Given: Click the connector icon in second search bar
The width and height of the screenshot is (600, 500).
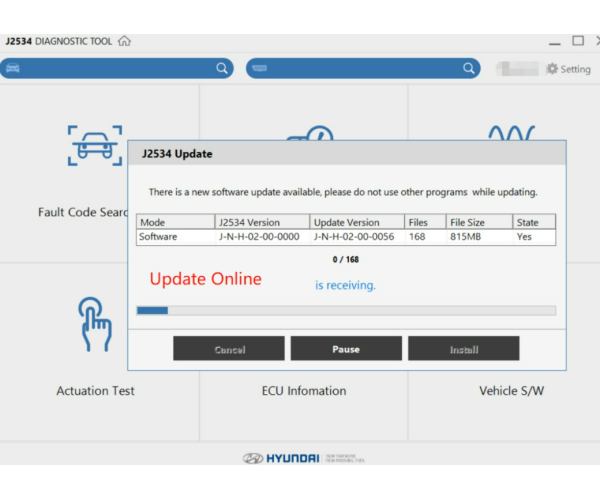Looking at the screenshot, I should click(259, 68).
